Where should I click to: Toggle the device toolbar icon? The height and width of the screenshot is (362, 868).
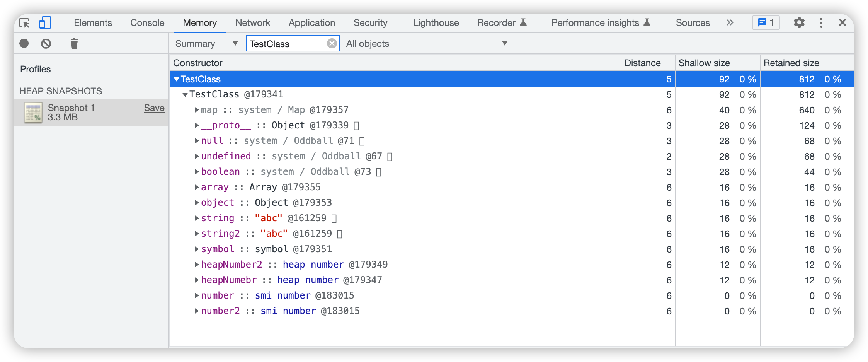[45, 23]
